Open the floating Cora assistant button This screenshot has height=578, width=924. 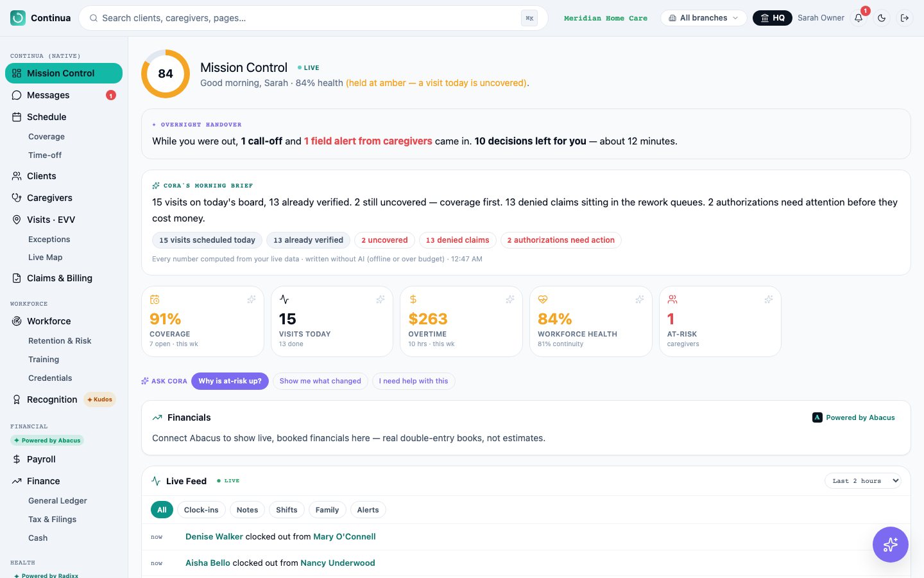(x=891, y=545)
